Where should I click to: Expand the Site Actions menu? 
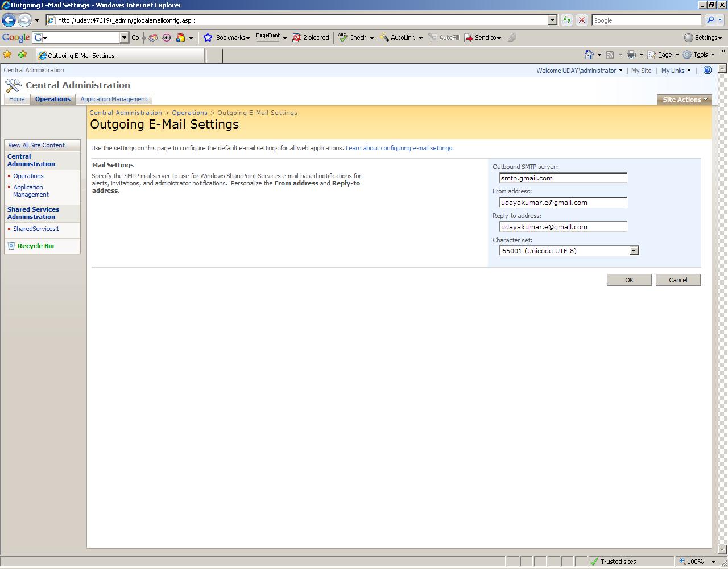[685, 100]
